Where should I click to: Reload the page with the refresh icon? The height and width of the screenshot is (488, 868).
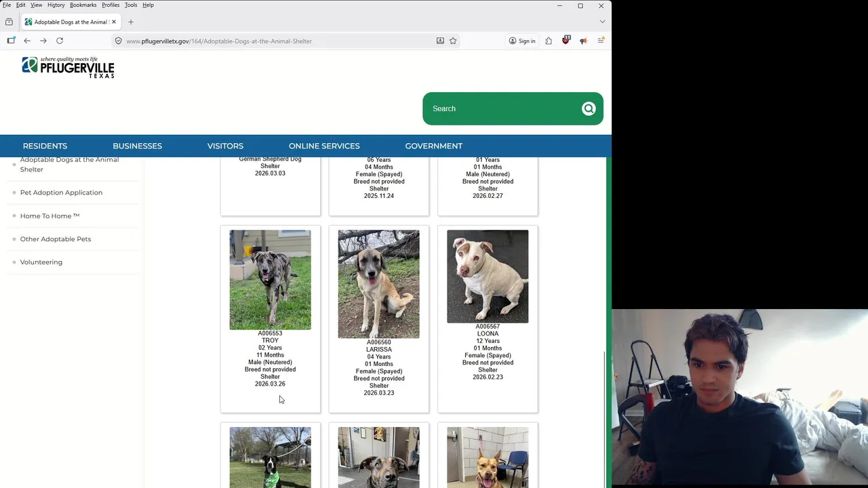(x=60, y=41)
